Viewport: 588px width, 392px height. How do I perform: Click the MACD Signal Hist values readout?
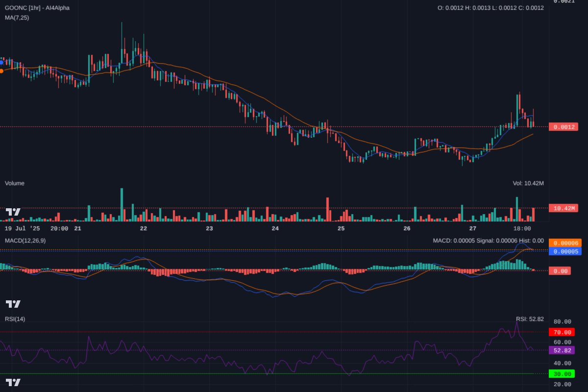click(488, 241)
